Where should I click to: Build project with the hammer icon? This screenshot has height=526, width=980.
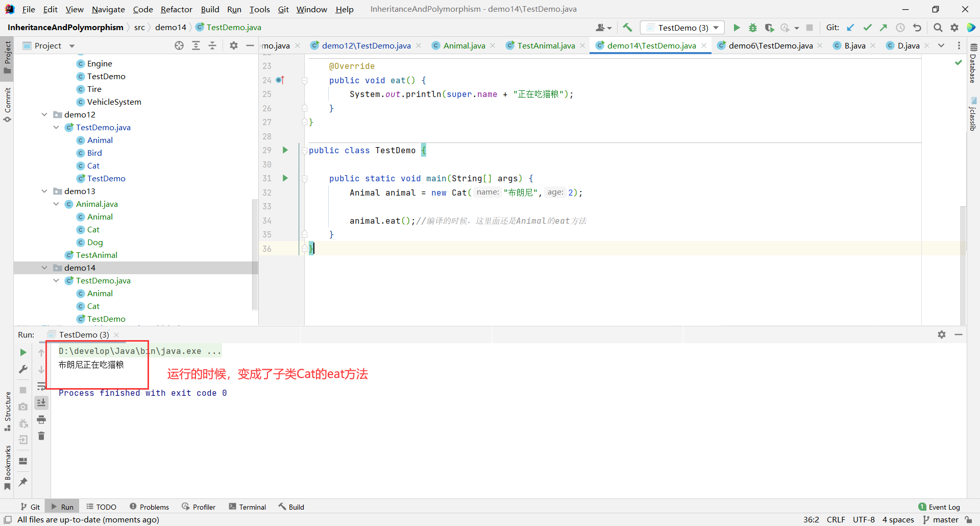(627, 28)
